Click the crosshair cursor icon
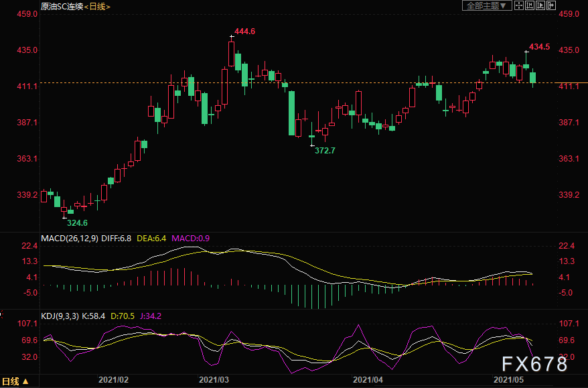Viewport: 588px width, 388px height. click(x=520, y=5)
